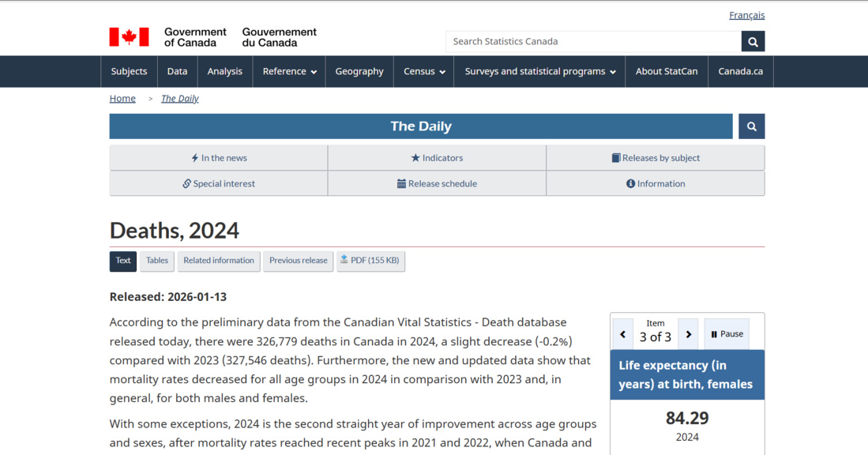Screen dimensions: 868x455
Task: Go to previous carousel item
Action: [623, 334]
